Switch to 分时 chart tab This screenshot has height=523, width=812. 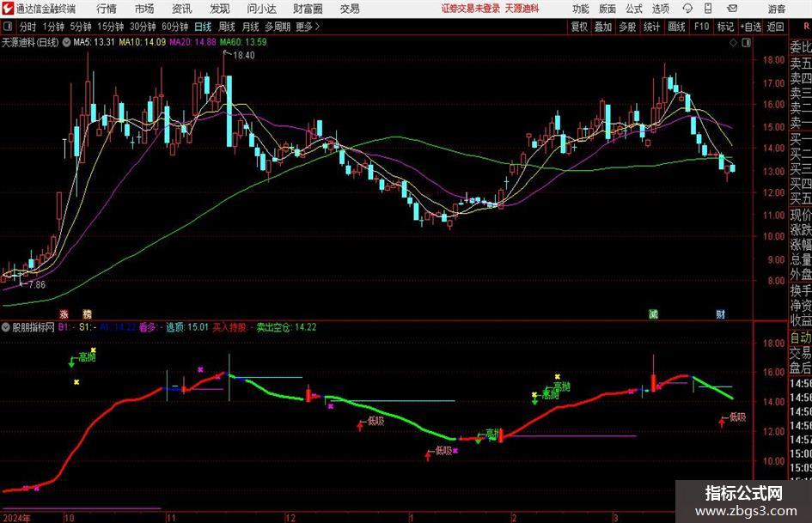28,27
